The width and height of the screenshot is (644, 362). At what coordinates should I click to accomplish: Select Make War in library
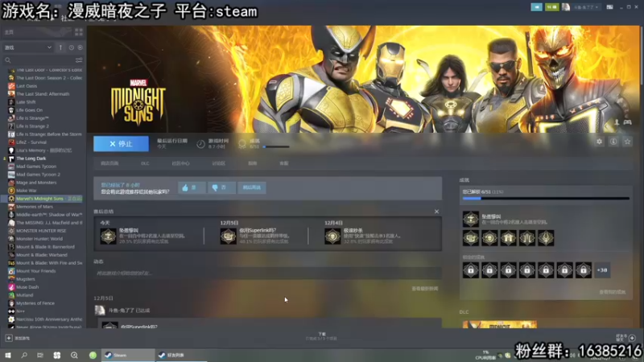(x=27, y=191)
